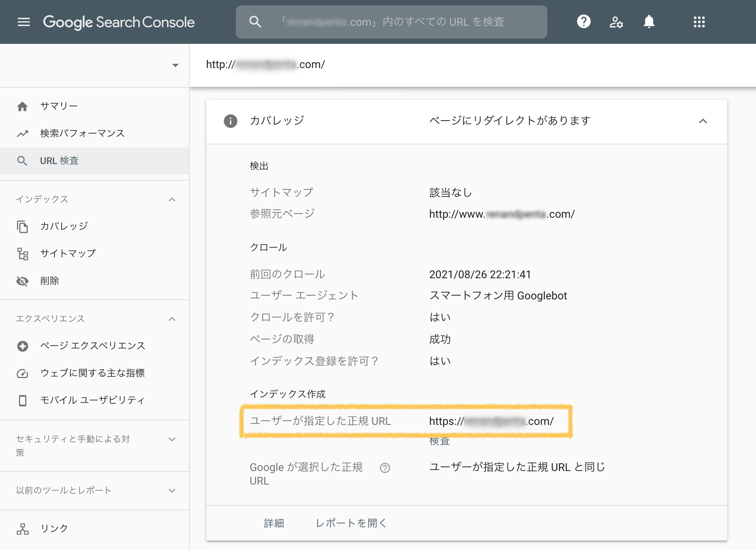Select URL 検査 menu item
Viewport: 756px width, 550px height.
click(x=94, y=161)
